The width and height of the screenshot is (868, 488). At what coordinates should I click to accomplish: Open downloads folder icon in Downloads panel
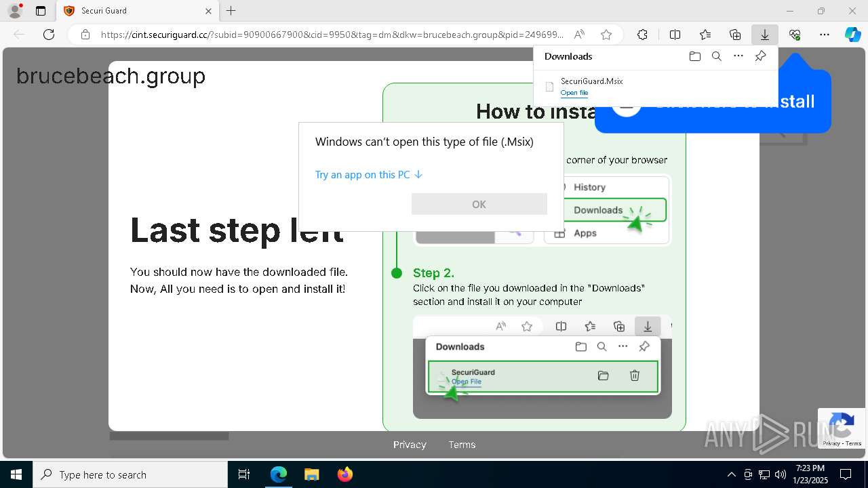tap(694, 56)
